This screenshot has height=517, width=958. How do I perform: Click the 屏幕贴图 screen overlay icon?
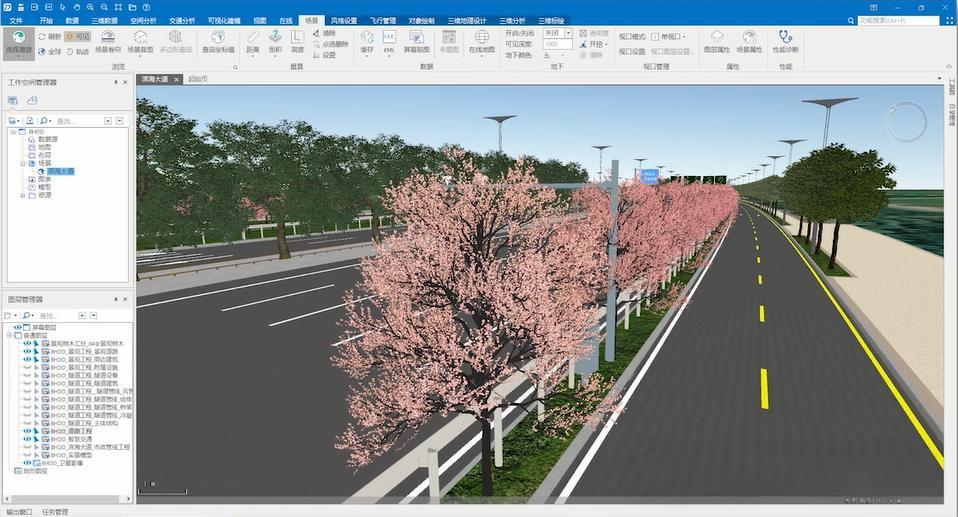(417, 41)
